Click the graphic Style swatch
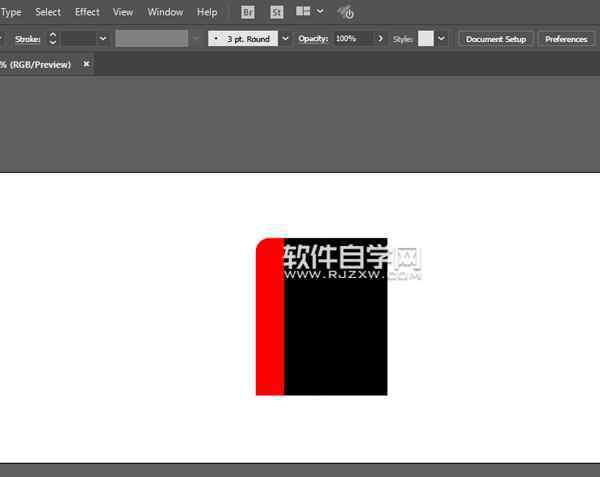Image resolution: width=600 pixels, height=477 pixels. (426, 39)
